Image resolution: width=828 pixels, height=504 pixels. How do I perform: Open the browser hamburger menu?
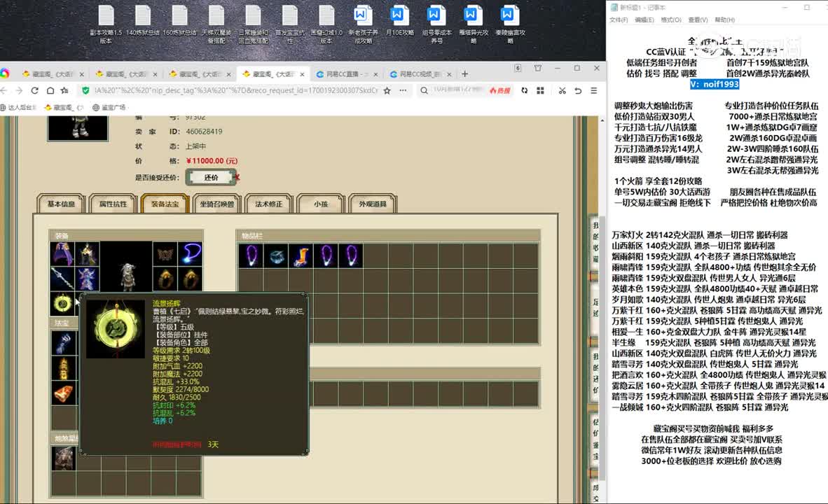(x=593, y=90)
